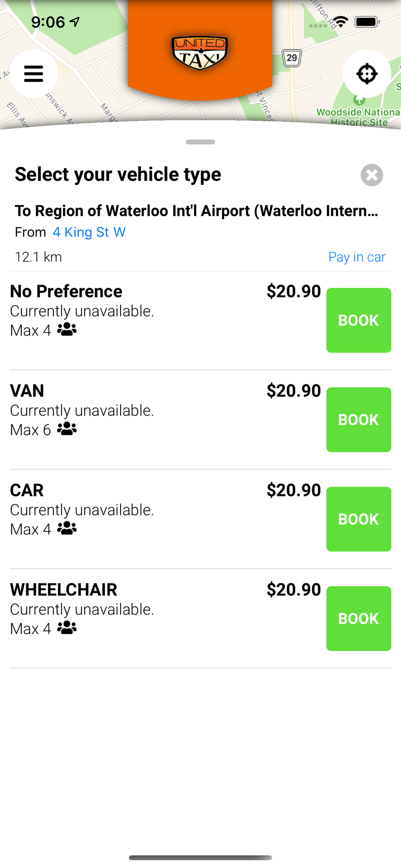Select the WHEELCHAIR option title
Viewport: 401px width, 868px height.
pyautogui.click(x=63, y=590)
